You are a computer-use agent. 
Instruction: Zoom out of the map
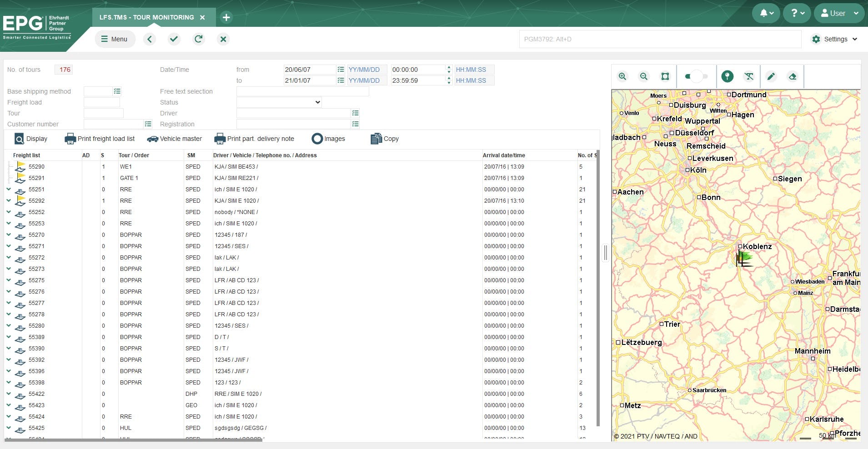pos(643,76)
